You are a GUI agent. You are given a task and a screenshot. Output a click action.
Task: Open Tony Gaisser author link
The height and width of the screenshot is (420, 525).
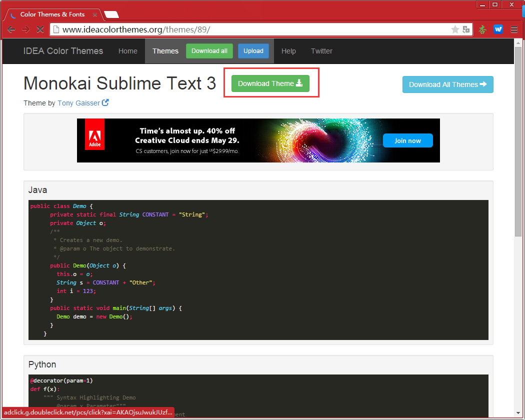(78, 103)
